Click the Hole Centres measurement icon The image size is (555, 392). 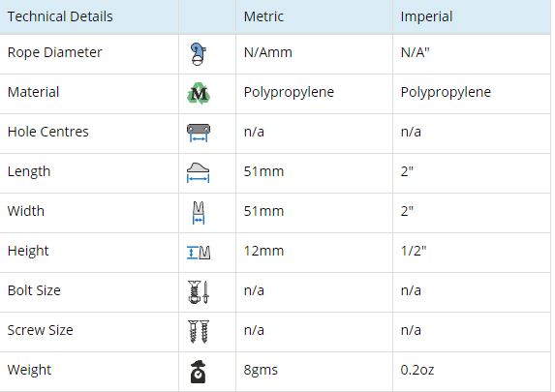pyautogui.click(x=199, y=133)
